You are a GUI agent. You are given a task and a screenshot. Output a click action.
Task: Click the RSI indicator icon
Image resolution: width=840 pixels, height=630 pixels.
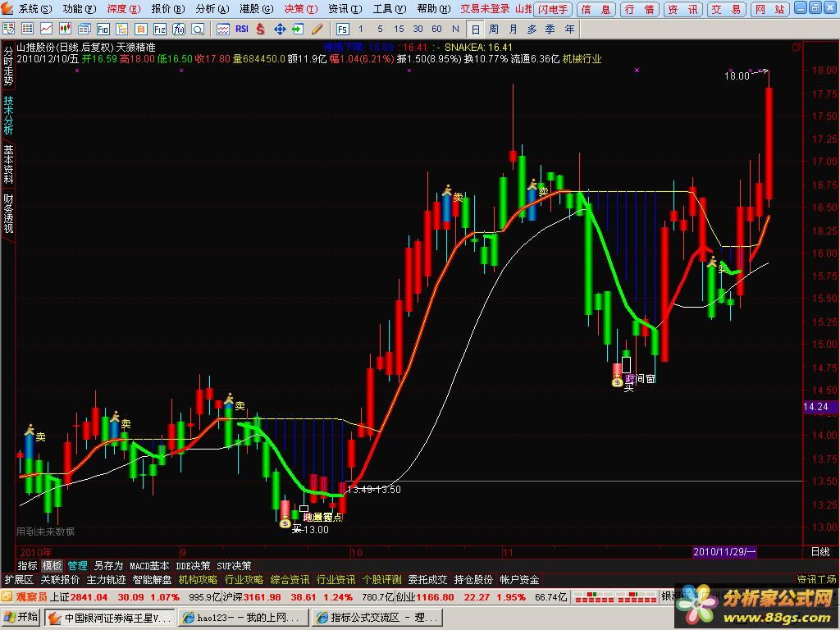[242, 29]
